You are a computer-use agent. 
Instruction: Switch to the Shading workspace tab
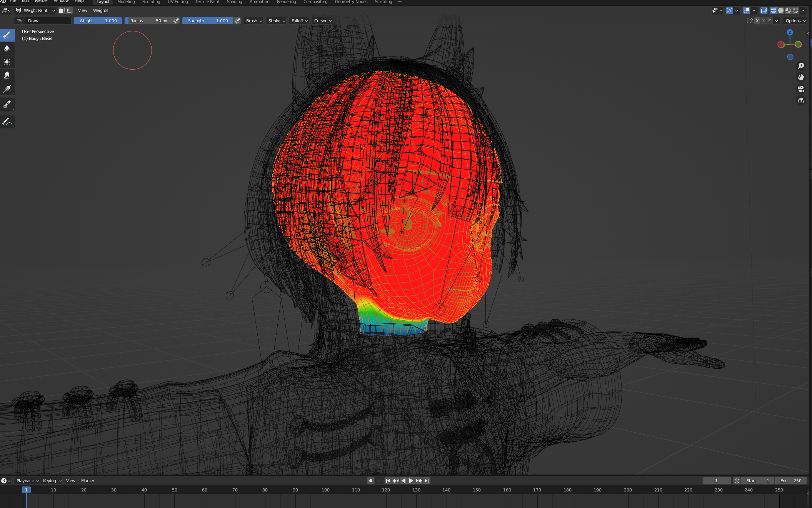click(234, 2)
